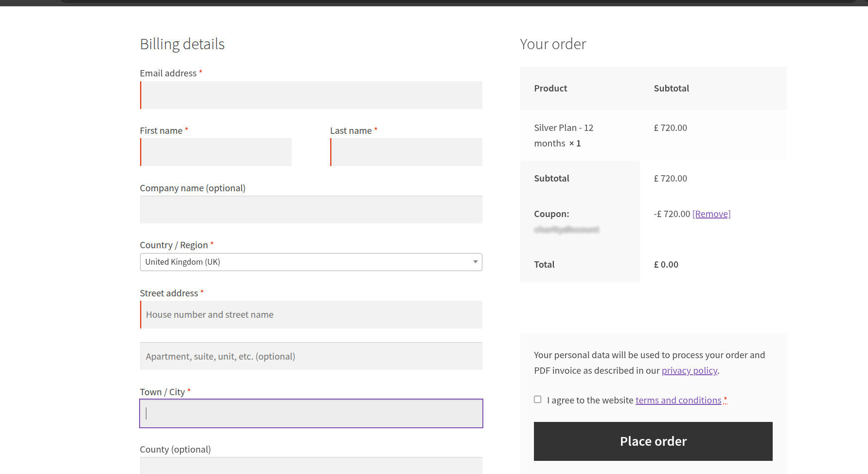Click the Country selector's down arrow
This screenshot has width=868, height=474.
(x=475, y=262)
